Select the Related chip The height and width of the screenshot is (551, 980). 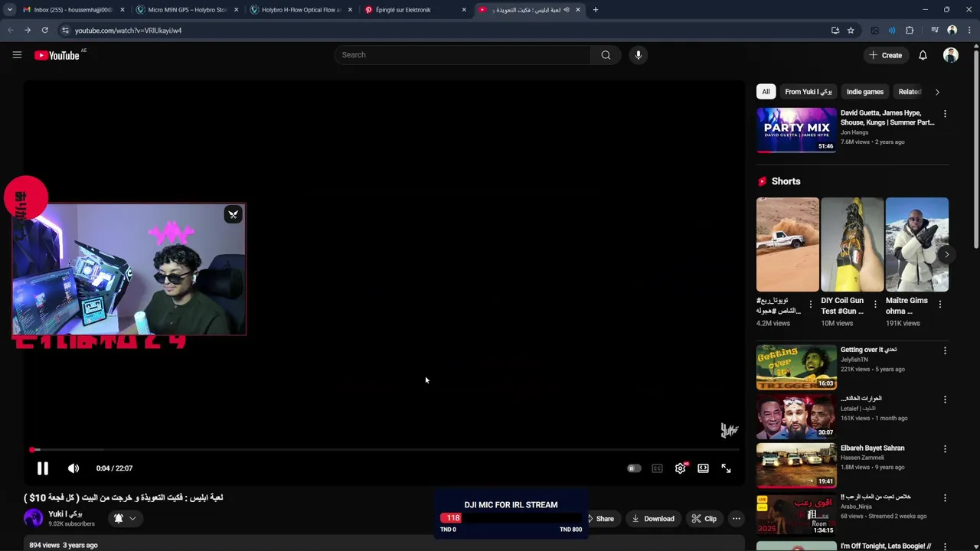click(x=909, y=92)
